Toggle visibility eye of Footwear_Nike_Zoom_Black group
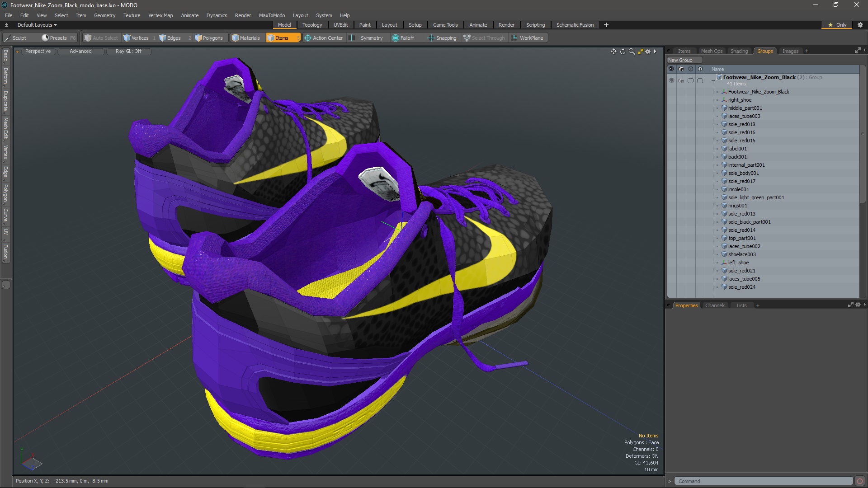 tap(671, 80)
